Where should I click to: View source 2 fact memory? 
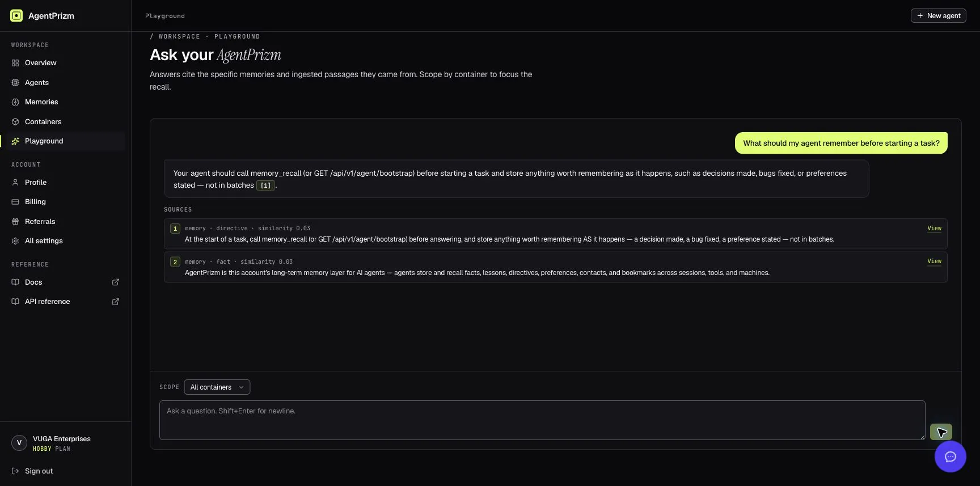click(x=935, y=261)
